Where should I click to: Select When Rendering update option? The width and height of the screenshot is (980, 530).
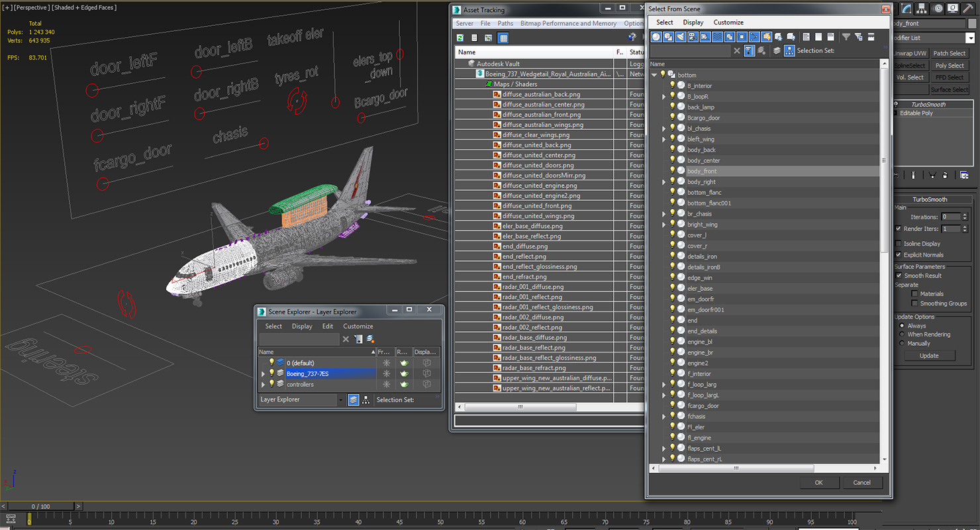click(x=901, y=335)
